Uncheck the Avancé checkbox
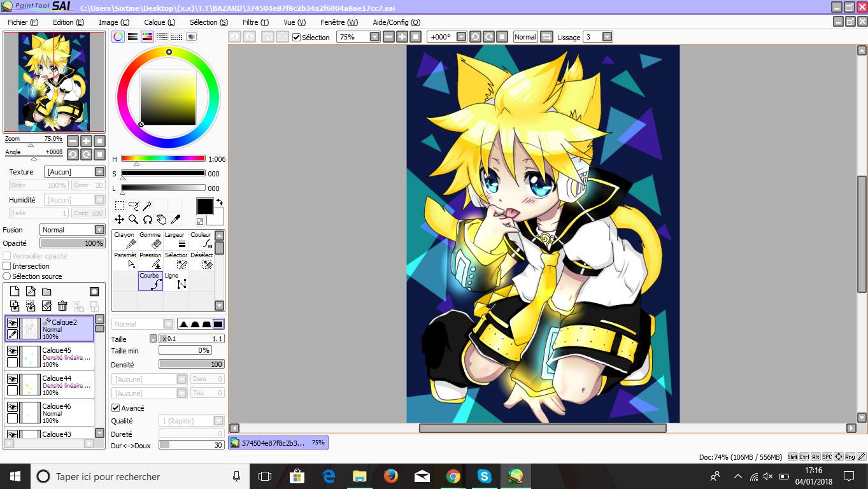 pos(115,408)
